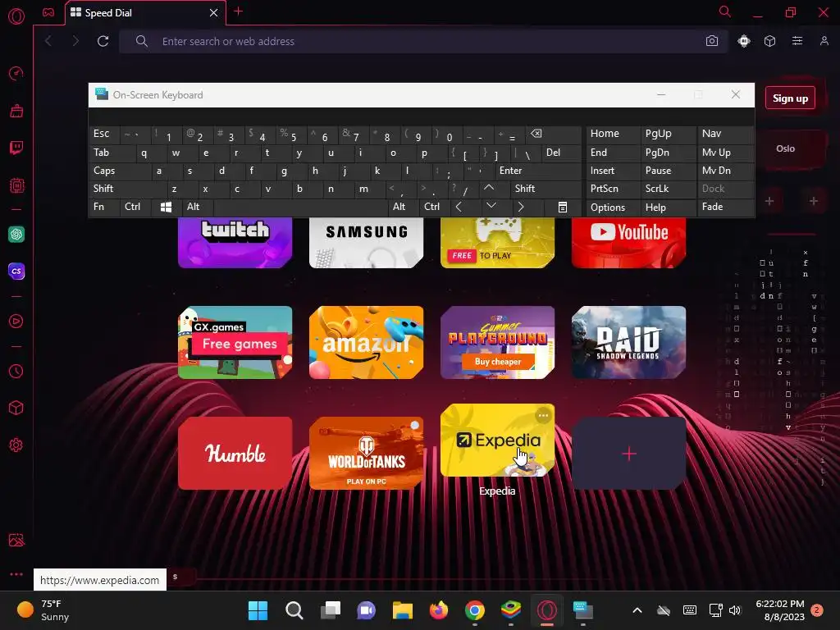Open a new tab with plus button
Viewport: 840px width, 630px height.
point(239,11)
